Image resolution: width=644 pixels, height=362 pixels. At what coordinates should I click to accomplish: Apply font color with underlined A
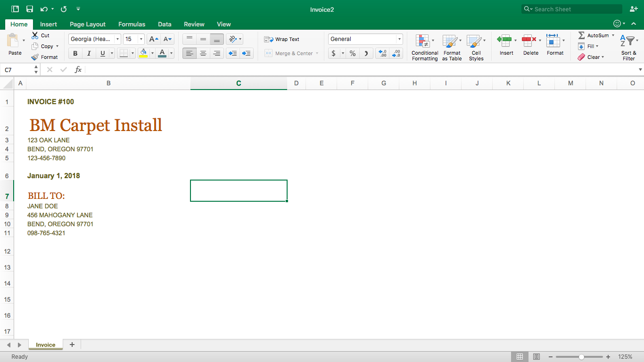(x=162, y=53)
